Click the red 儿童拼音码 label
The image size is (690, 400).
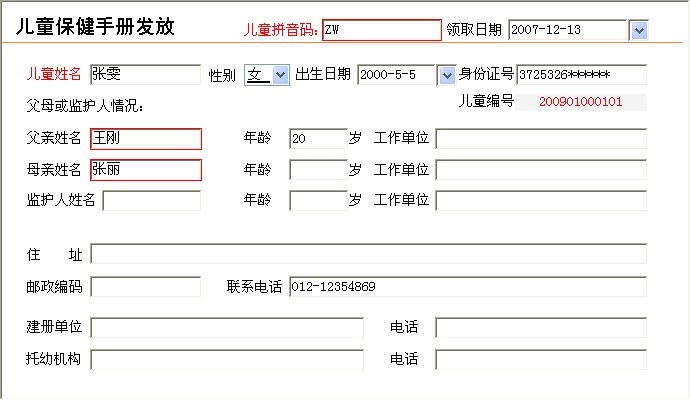pos(280,29)
